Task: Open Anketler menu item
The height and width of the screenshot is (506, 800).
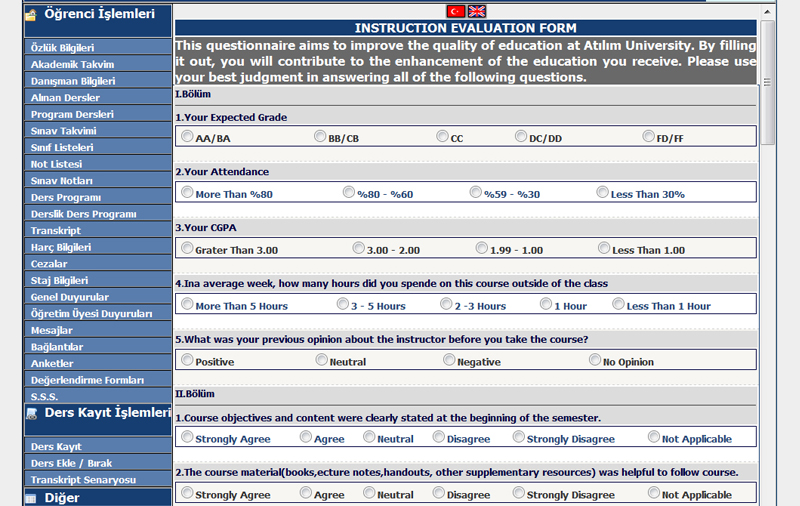Action: click(97, 364)
